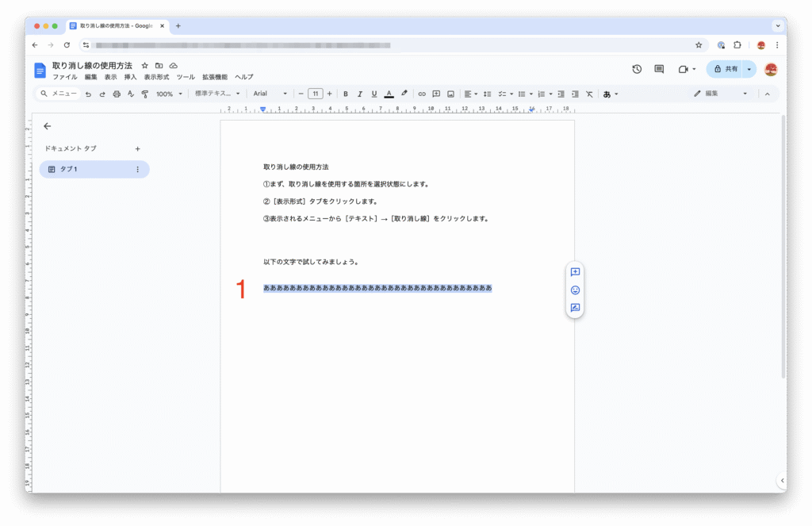Check cloud save status icon
Screen dimensions: 812x526
click(174, 66)
